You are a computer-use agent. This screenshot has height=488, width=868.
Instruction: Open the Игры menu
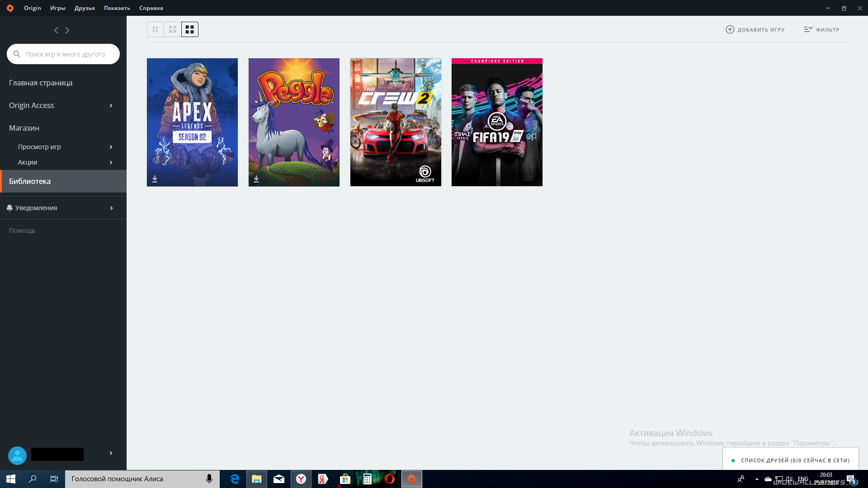click(x=58, y=8)
